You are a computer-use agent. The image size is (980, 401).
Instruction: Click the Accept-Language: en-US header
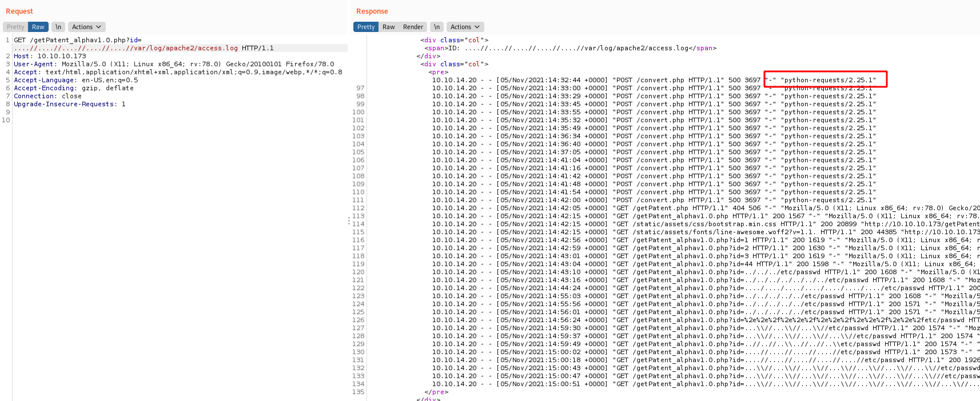(x=76, y=80)
